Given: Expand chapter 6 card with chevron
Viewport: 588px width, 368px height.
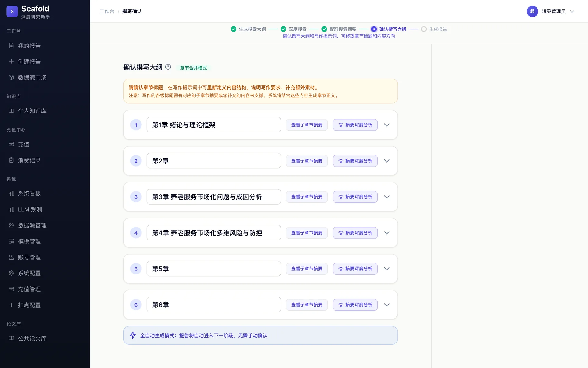Looking at the screenshot, I should point(387,305).
